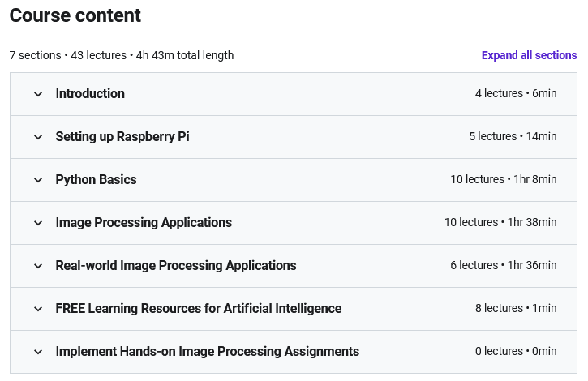Expand all sections of the course
588x381 pixels.
(x=529, y=55)
